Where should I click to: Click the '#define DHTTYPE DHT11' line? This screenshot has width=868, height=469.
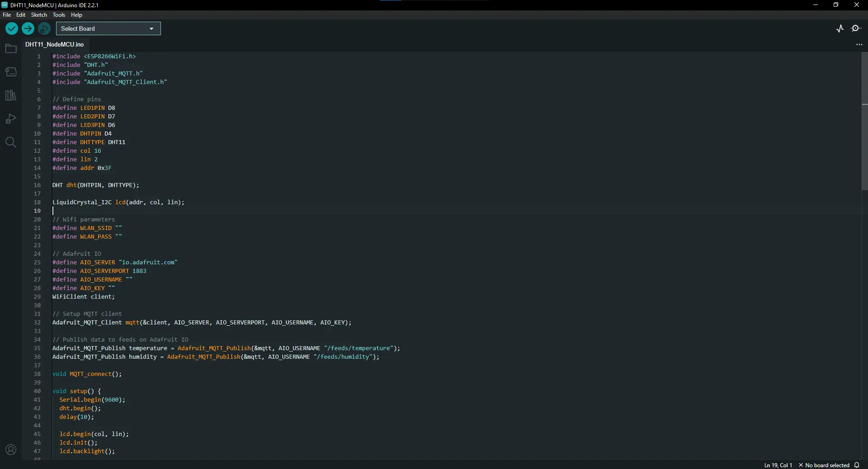[89, 142]
